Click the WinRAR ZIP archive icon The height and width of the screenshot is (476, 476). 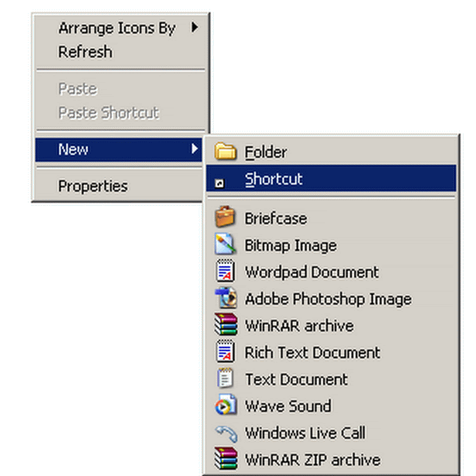(x=226, y=460)
